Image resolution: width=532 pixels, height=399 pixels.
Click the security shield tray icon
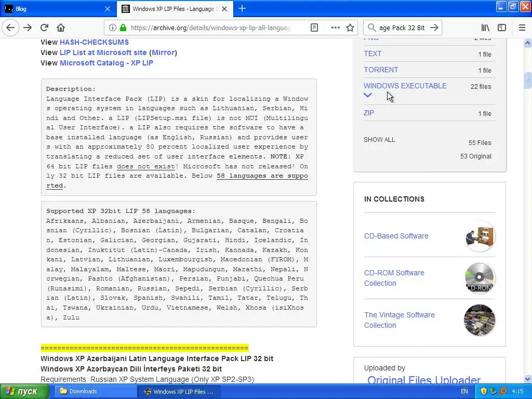pos(484,392)
